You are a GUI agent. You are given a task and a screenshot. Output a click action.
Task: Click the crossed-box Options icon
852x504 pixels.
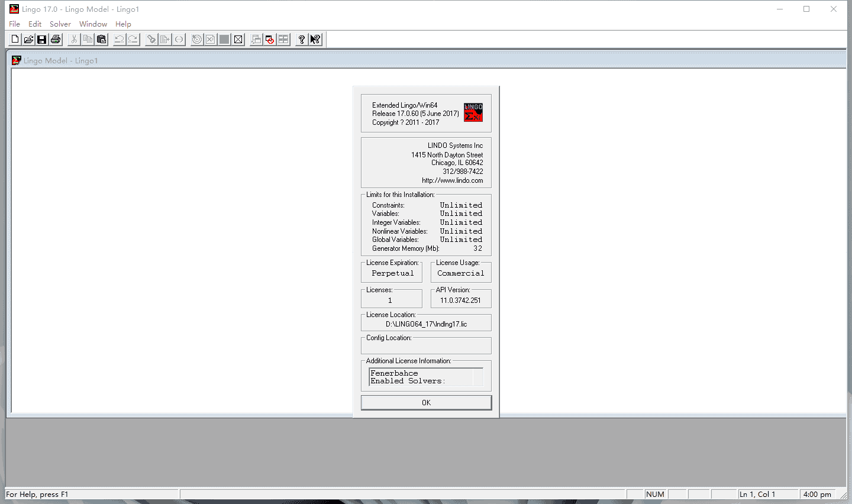coord(238,40)
